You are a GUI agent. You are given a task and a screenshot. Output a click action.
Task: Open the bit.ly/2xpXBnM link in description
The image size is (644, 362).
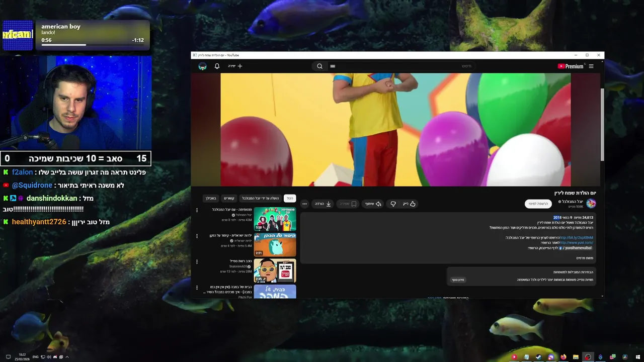tap(576, 238)
